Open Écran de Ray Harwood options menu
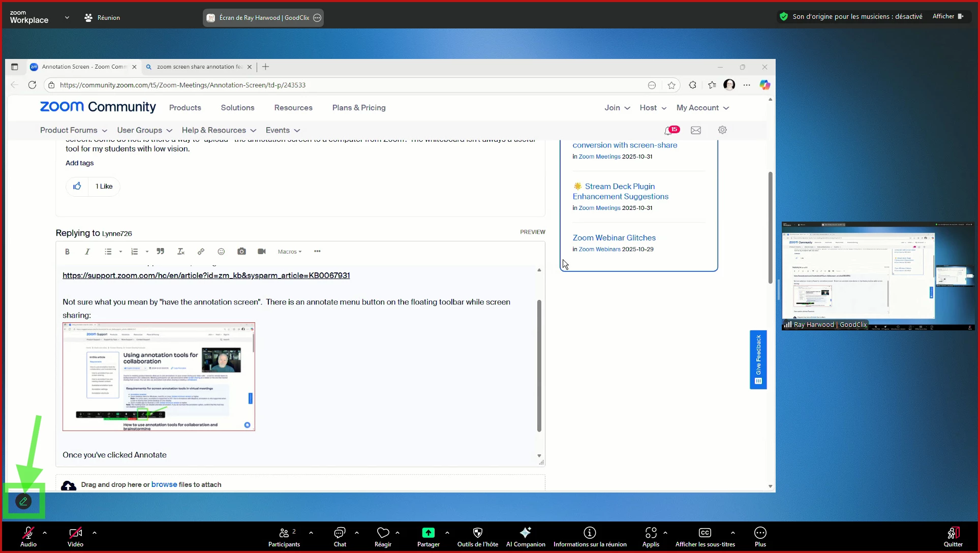The height and width of the screenshot is (553, 980). 317,18
